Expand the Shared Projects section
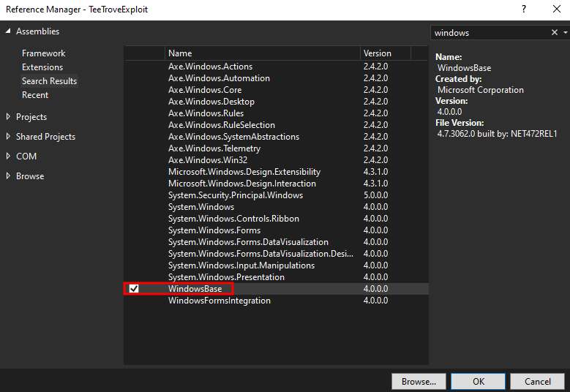The height and width of the screenshot is (392, 570). (9, 137)
